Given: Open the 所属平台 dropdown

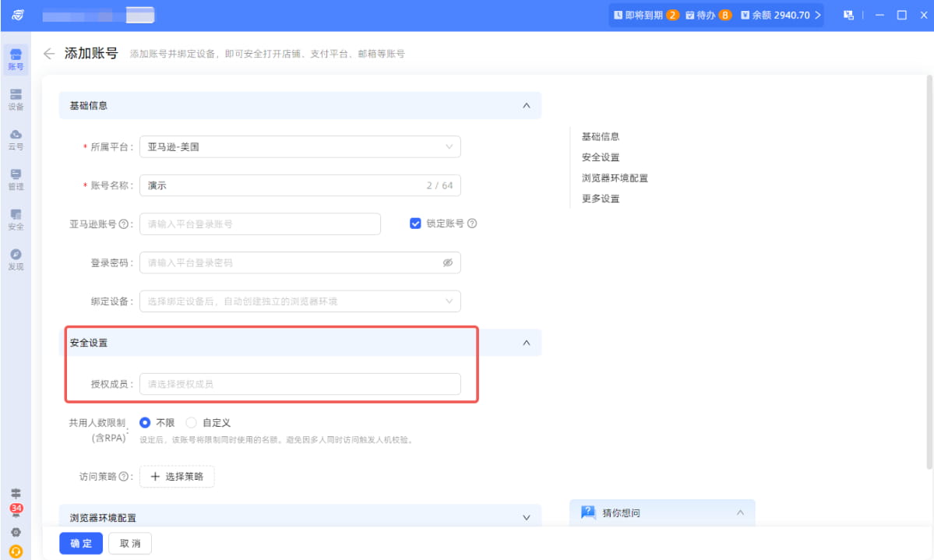Looking at the screenshot, I should tap(300, 146).
